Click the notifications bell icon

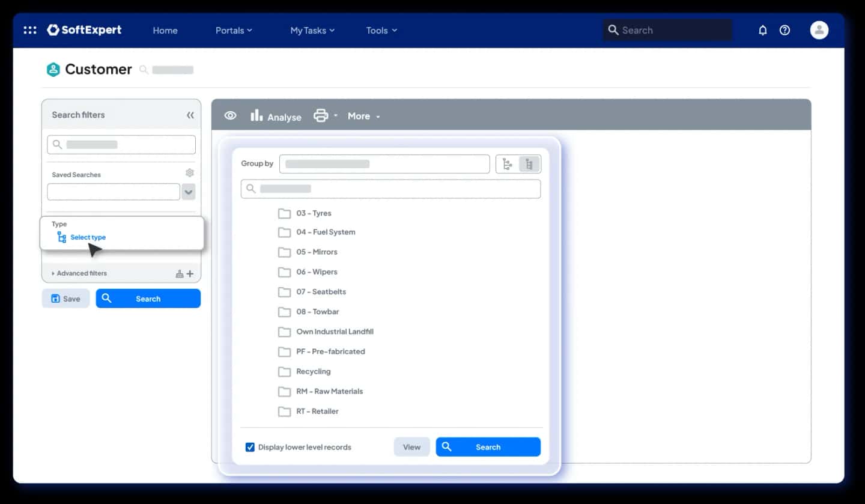[763, 30]
